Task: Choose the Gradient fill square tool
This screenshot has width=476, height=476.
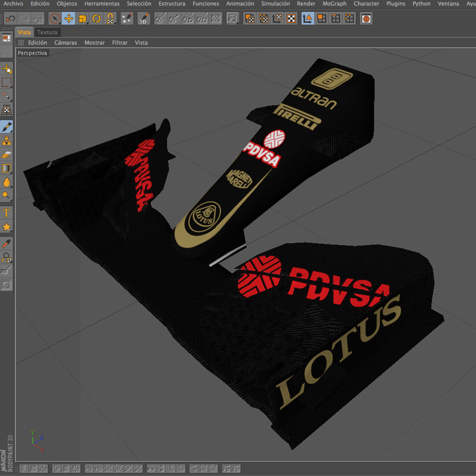Action: 7,168
